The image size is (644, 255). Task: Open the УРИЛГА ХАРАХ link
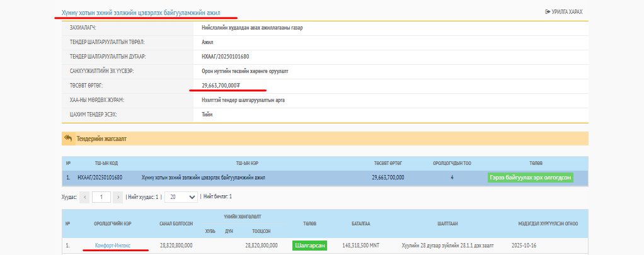click(x=566, y=12)
